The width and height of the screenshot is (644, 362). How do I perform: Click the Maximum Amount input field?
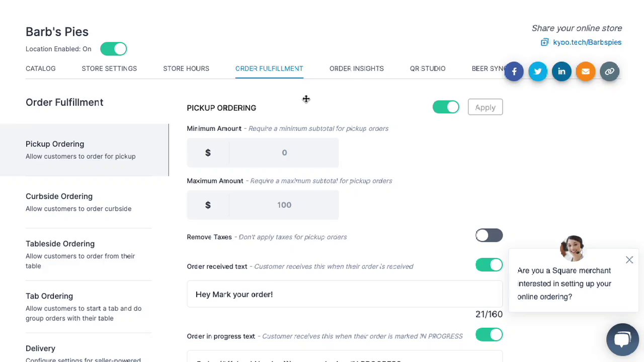[x=284, y=205]
